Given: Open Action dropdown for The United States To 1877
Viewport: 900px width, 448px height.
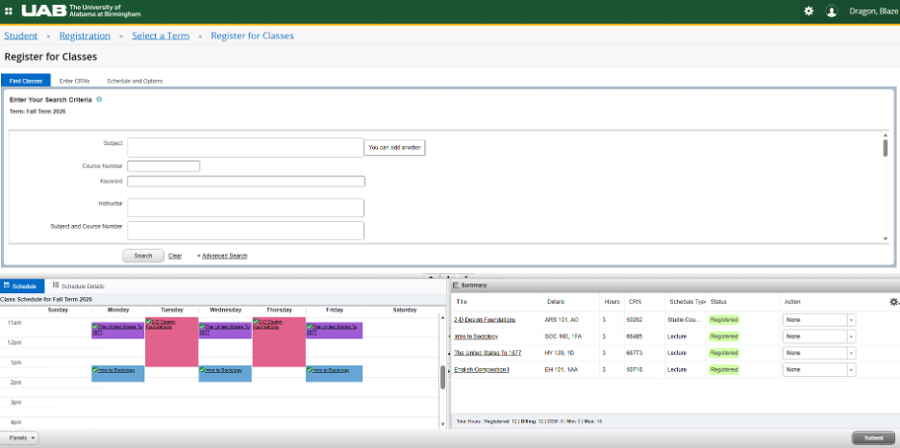Looking at the screenshot, I should click(x=819, y=353).
